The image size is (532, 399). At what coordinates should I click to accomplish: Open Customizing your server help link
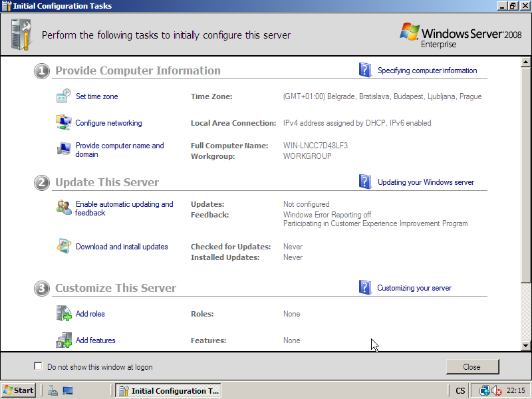[414, 288]
